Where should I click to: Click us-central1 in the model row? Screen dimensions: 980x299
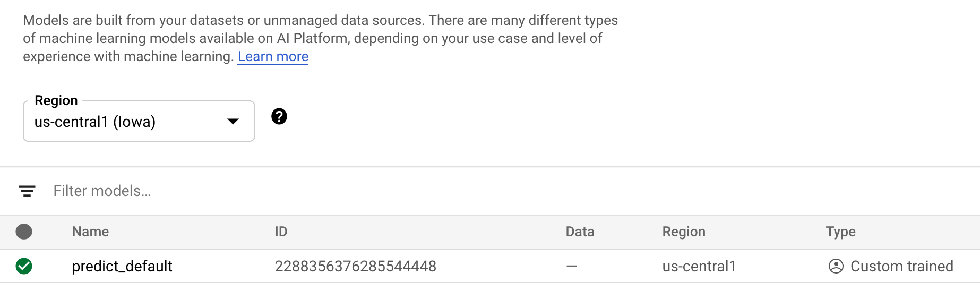point(699,266)
